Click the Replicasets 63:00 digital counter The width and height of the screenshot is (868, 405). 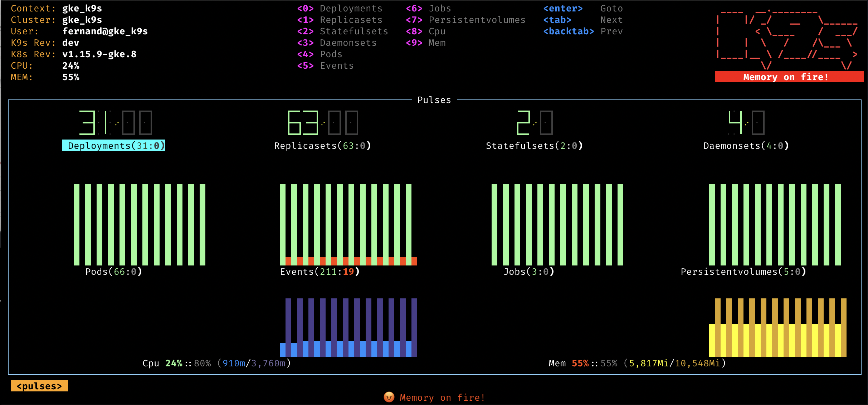[x=323, y=123]
